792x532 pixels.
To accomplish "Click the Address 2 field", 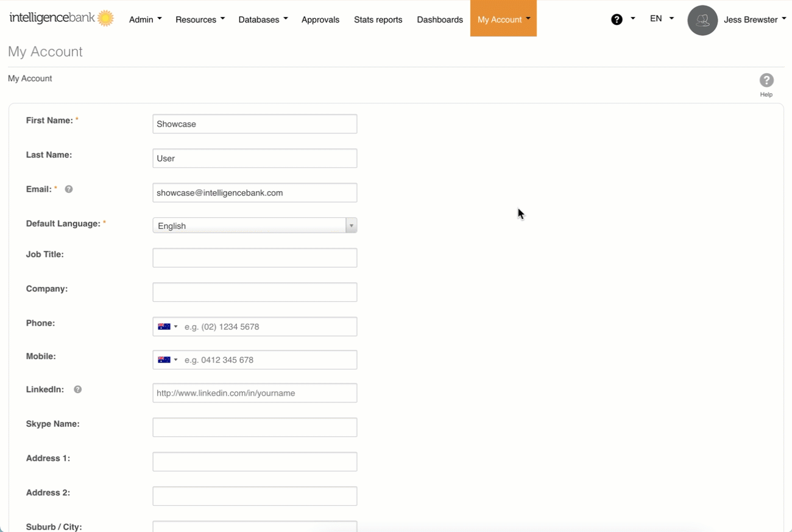I will [255, 496].
